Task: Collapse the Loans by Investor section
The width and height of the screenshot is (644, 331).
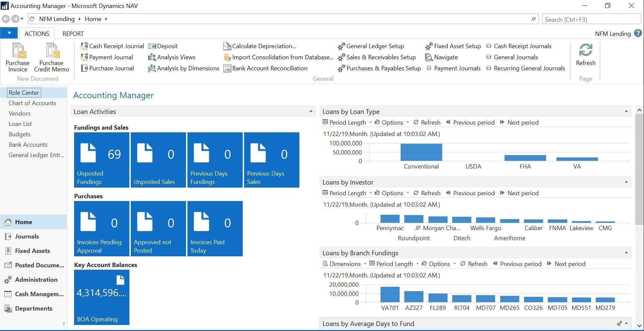Action: pos(626,182)
